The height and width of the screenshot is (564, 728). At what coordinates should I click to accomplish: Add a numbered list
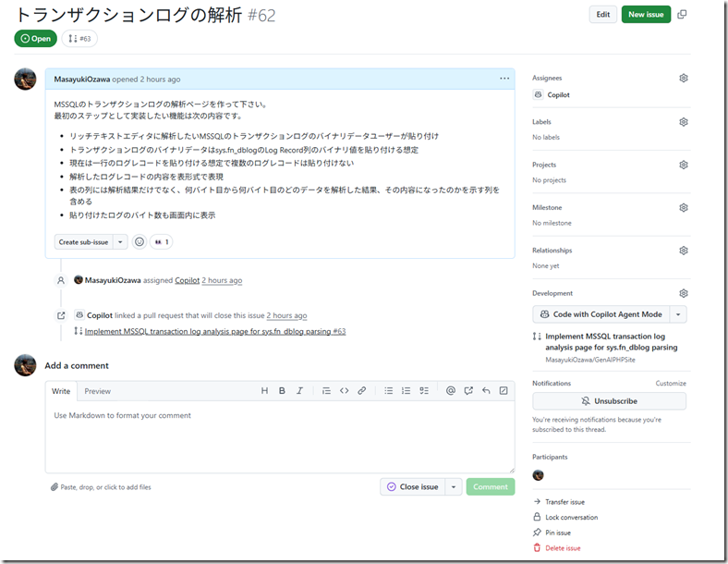pyautogui.click(x=406, y=391)
